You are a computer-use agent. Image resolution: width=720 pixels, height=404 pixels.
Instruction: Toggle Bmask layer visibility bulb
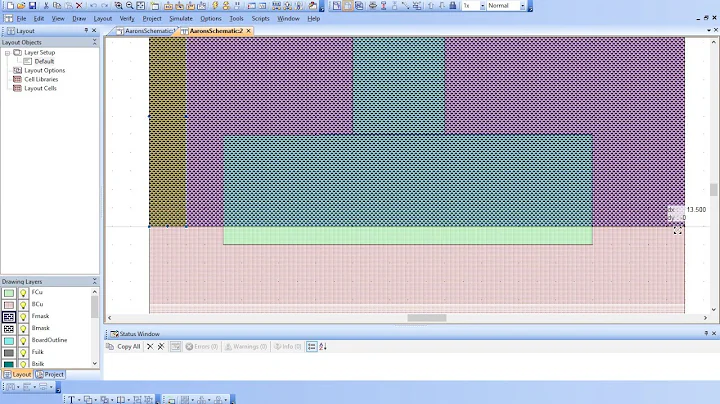click(23, 329)
